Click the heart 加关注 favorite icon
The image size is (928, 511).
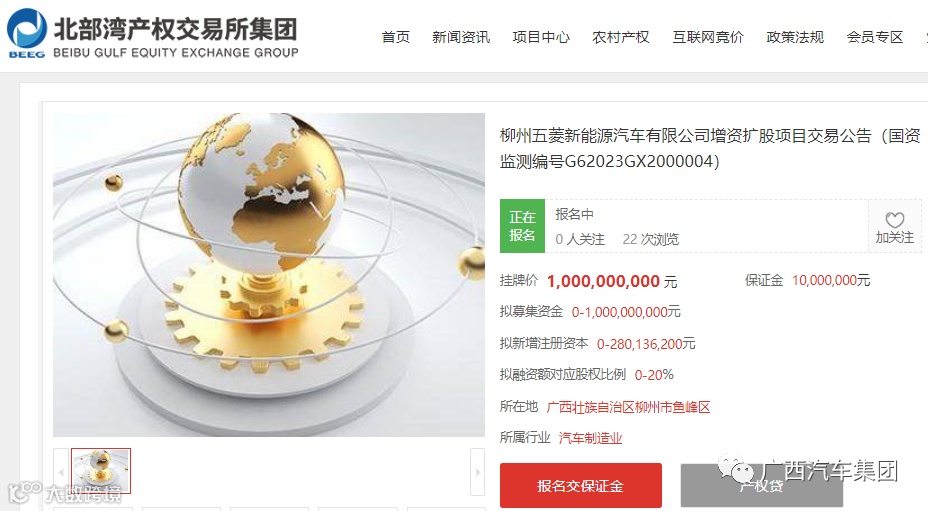pyautogui.click(x=894, y=220)
